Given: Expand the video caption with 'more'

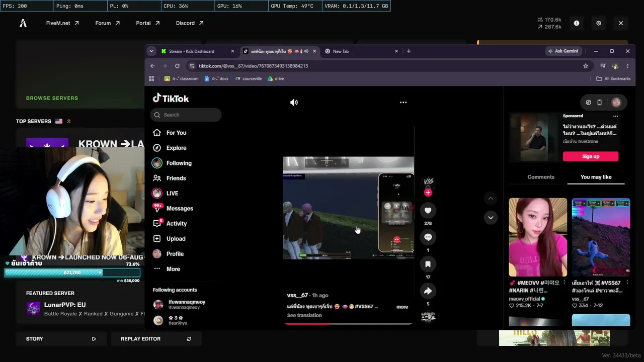Looking at the screenshot, I should (402, 307).
